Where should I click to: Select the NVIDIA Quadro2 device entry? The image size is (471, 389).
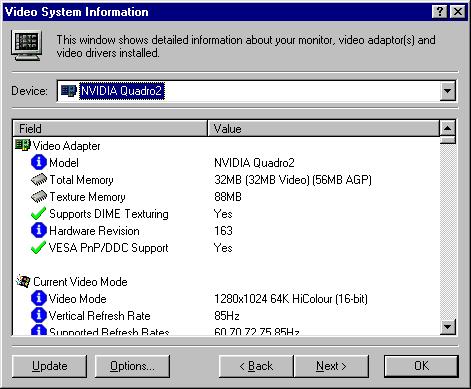click(122, 91)
